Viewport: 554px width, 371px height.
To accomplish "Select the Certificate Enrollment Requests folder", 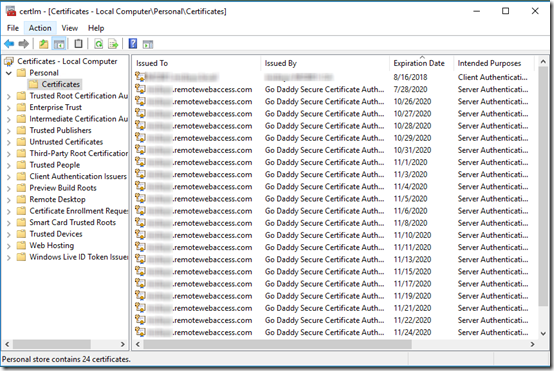I will [78, 211].
